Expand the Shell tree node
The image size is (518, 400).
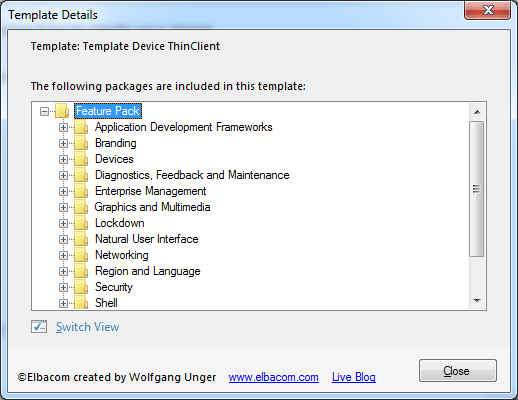[63, 303]
